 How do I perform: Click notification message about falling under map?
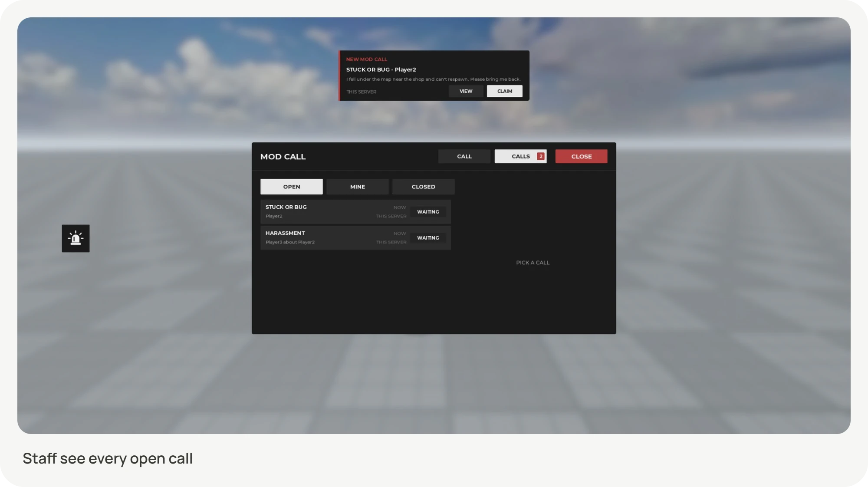click(x=433, y=79)
